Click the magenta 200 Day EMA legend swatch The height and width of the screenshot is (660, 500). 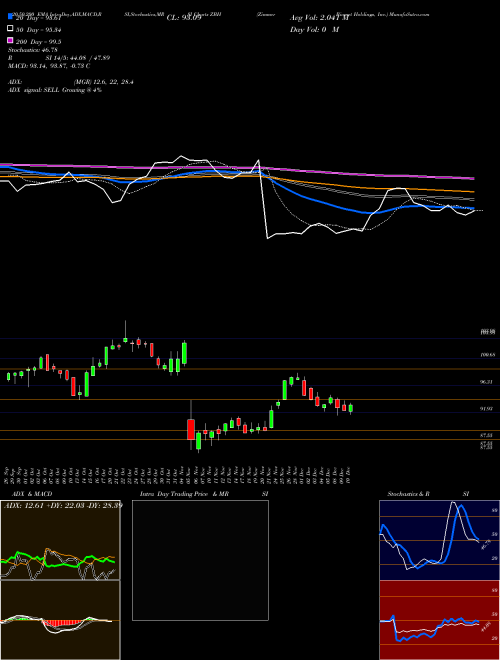tap(11, 41)
